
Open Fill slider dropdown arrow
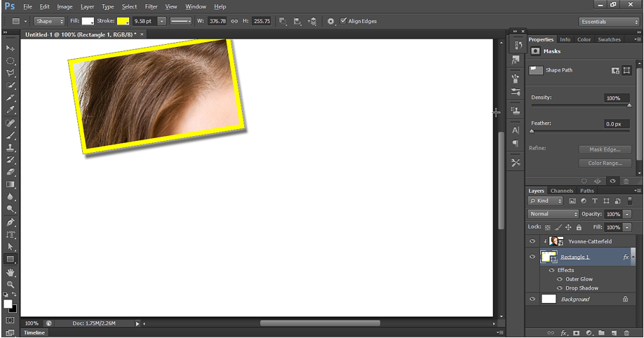(x=627, y=227)
